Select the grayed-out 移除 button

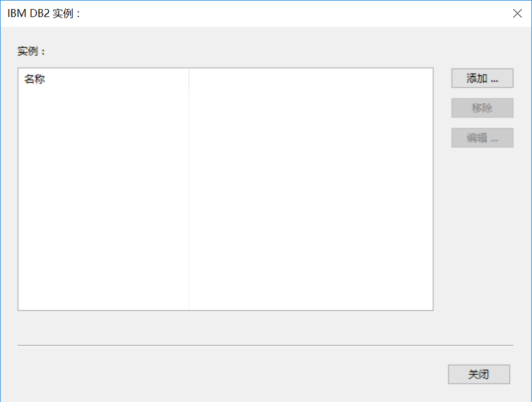click(482, 108)
